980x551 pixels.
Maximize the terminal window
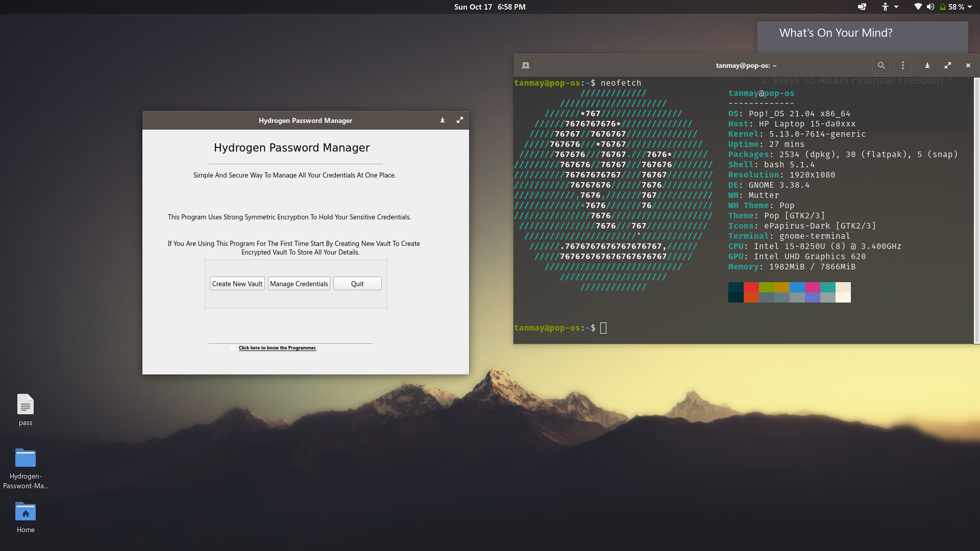click(948, 65)
